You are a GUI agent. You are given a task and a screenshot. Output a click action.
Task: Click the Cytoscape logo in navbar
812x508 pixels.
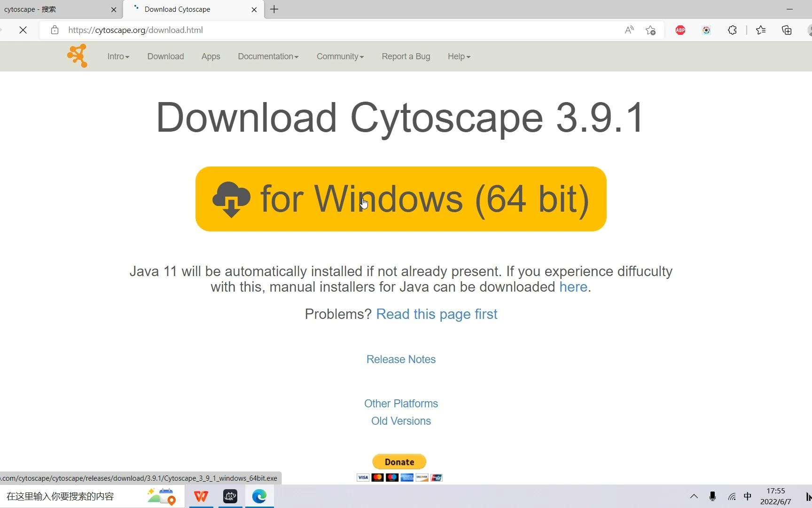coord(77,56)
